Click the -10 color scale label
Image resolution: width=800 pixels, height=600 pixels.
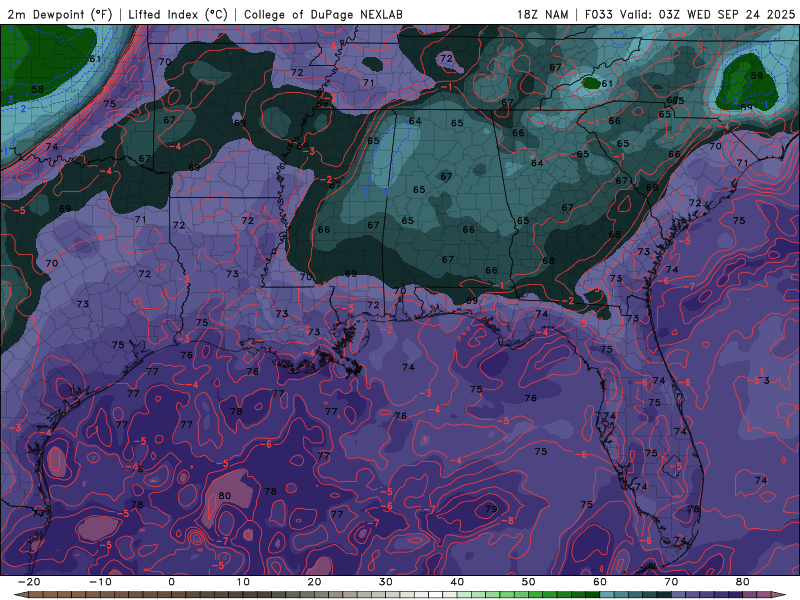pyautogui.click(x=100, y=582)
